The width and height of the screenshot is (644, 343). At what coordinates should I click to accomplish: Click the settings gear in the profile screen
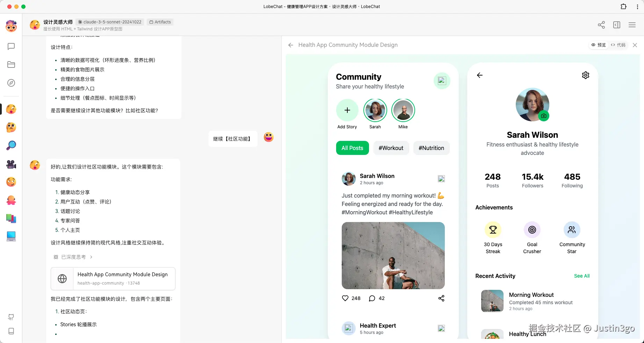point(586,75)
